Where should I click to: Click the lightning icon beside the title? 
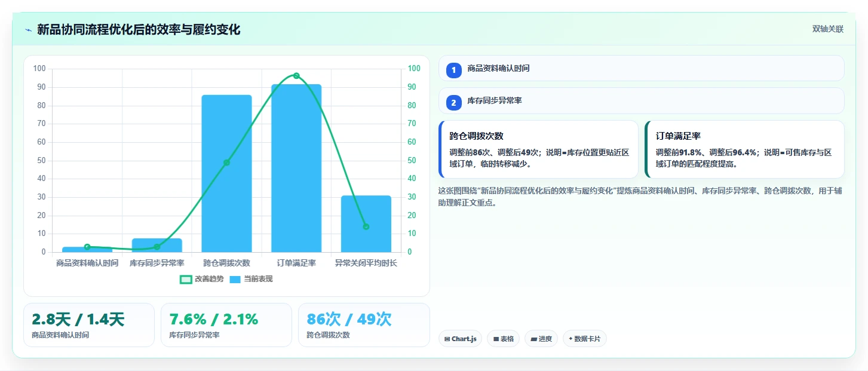click(29, 30)
